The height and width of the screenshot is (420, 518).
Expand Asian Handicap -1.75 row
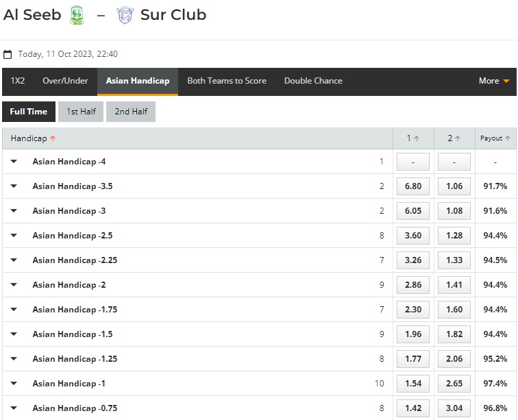[x=14, y=310]
